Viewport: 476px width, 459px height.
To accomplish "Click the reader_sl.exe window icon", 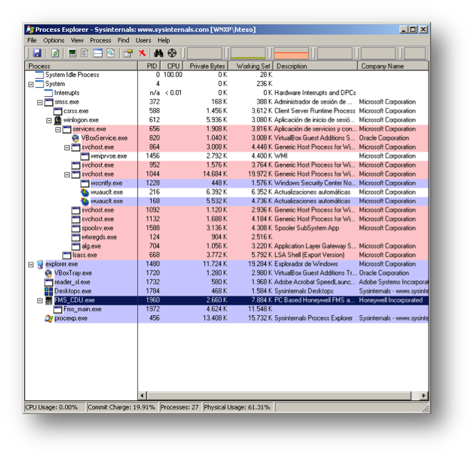I will [49, 282].
